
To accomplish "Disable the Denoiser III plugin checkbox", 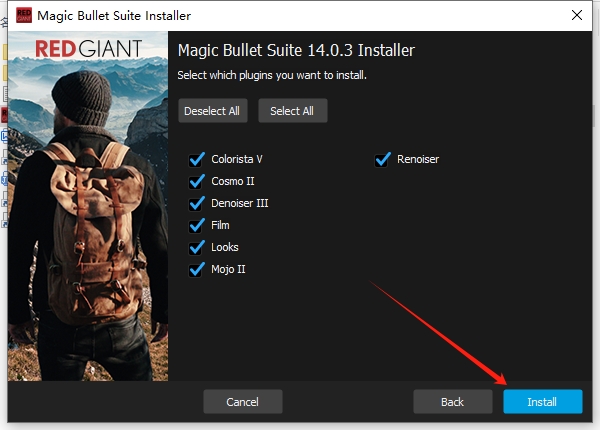I will click(x=197, y=204).
